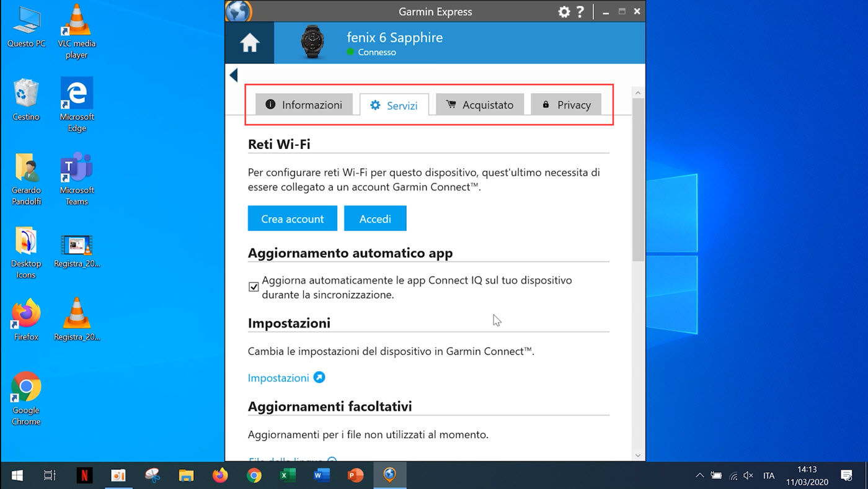
Task: Click the fenix 6 Sapphire watch image
Action: click(x=312, y=43)
